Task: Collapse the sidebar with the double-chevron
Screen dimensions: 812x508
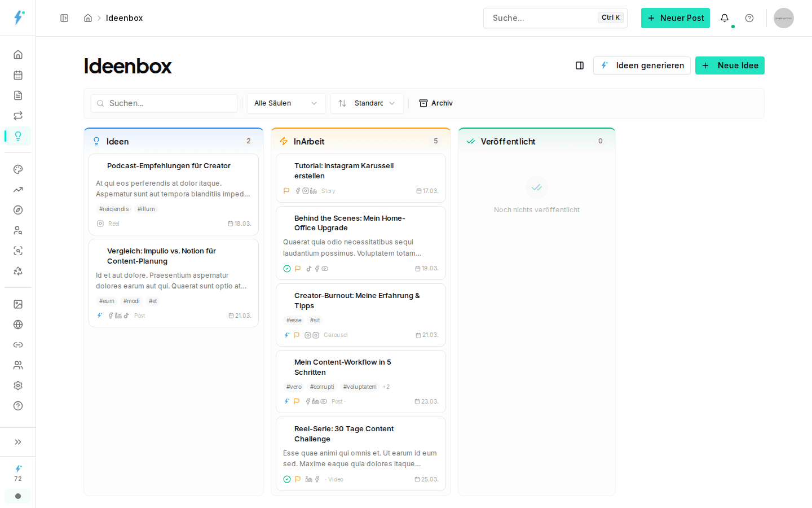Action: [x=17, y=442]
